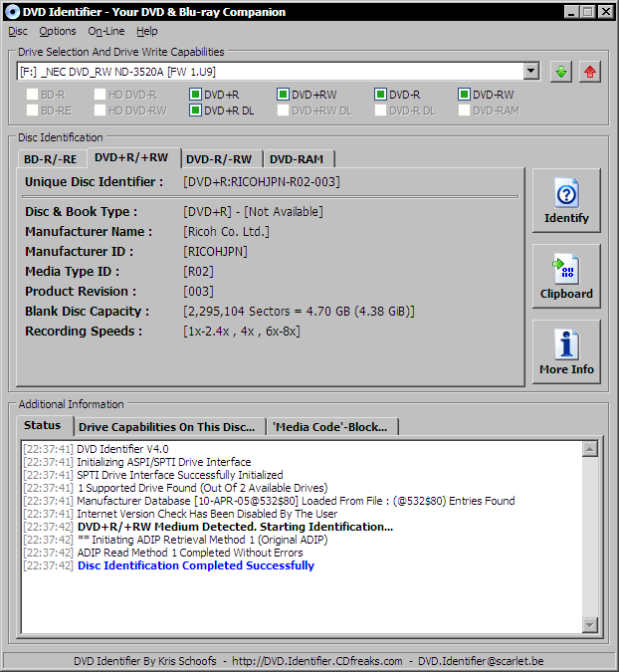619x672 pixels.
Task: Click the '[R02]' media type ID value
Action: click(198, 272)
